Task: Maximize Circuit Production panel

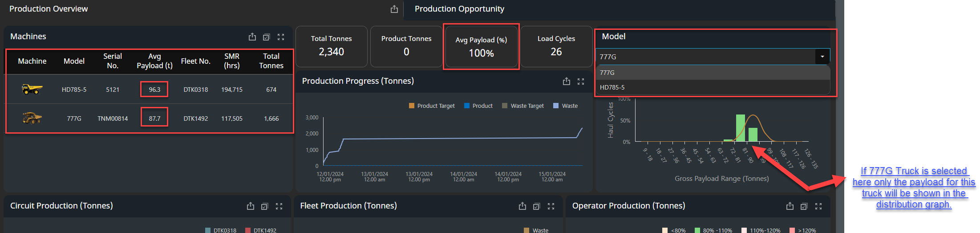Action: coord(279,206)
